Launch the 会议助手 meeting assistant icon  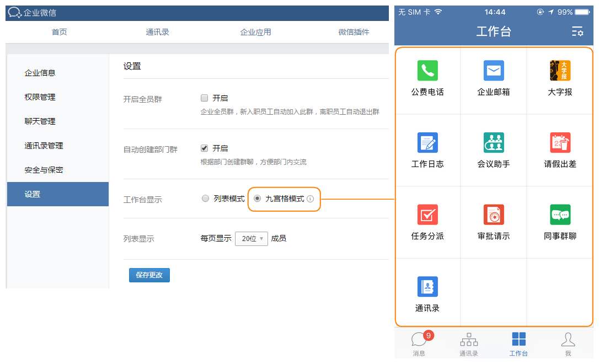click(x=493, y=142)
